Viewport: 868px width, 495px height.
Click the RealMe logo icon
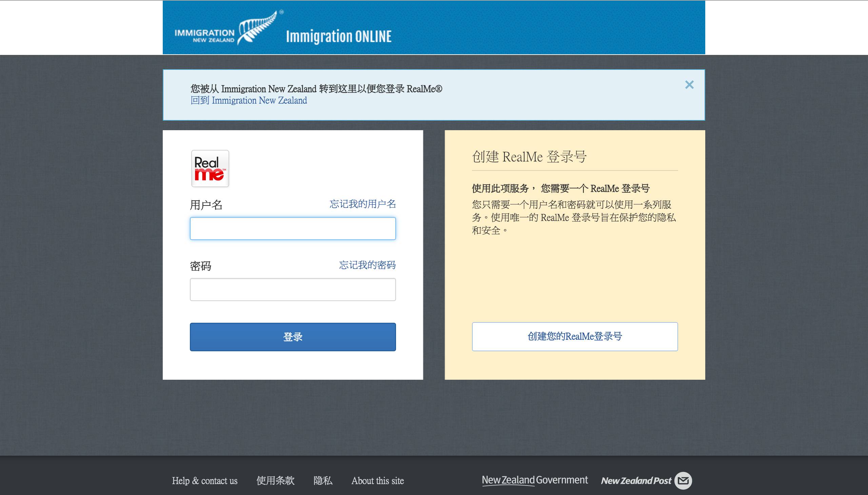pyautogui.click(x=210, y=169)
